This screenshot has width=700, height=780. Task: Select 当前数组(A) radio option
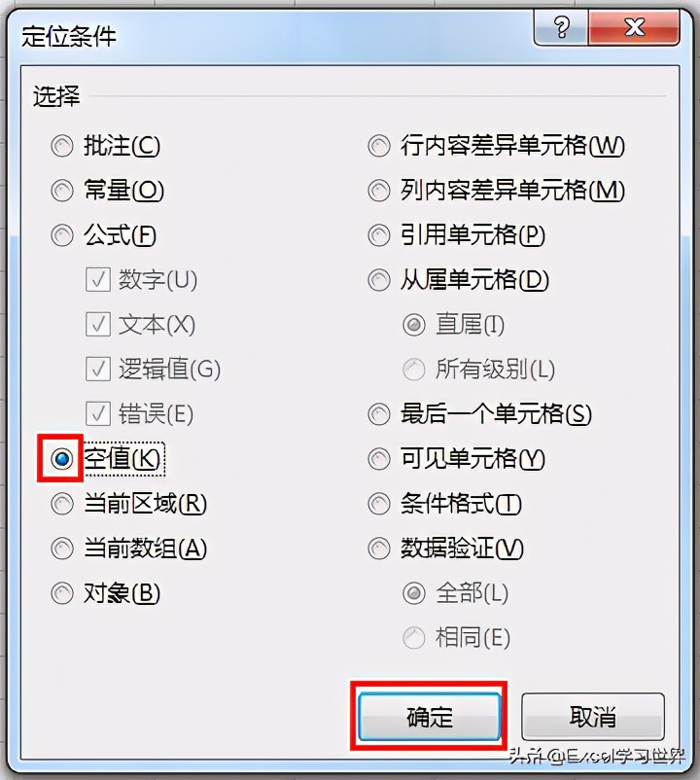62,549
